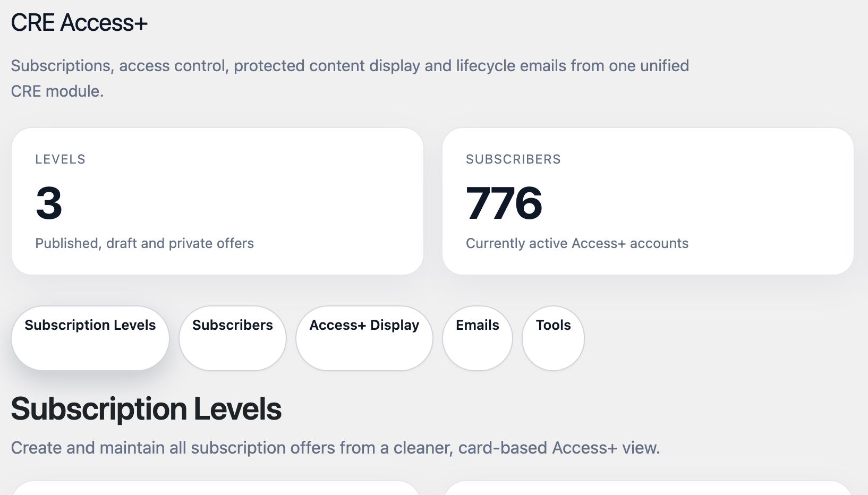
Task: Click "Published, draft and private offers" text
Action: coord(144,243)
